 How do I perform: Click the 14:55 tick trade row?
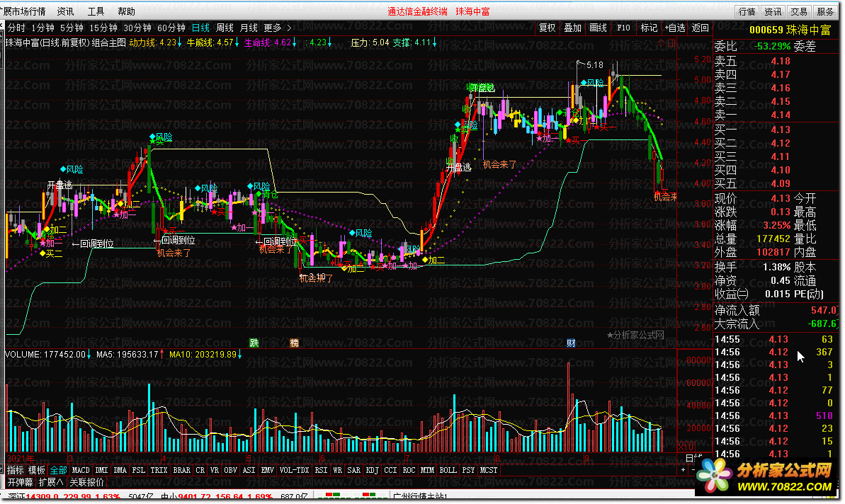(776, 339)
